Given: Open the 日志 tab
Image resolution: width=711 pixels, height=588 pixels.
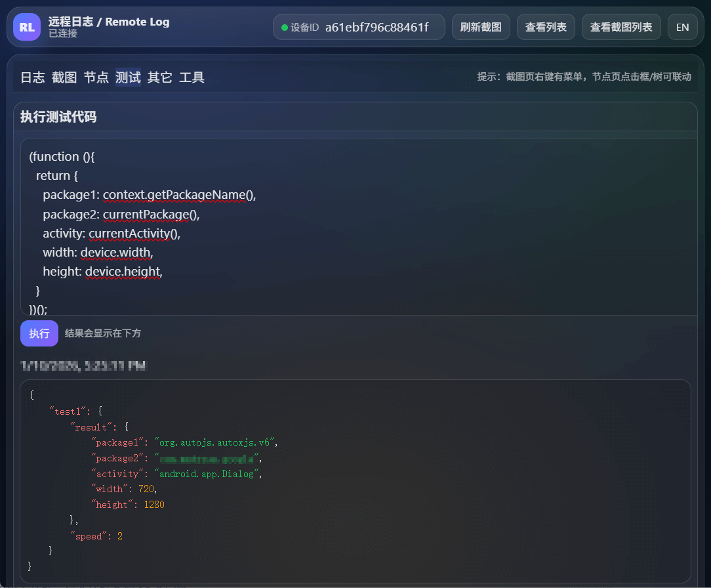Looking at the screenshot, I should pyautogui.click(x=33, y=77).
